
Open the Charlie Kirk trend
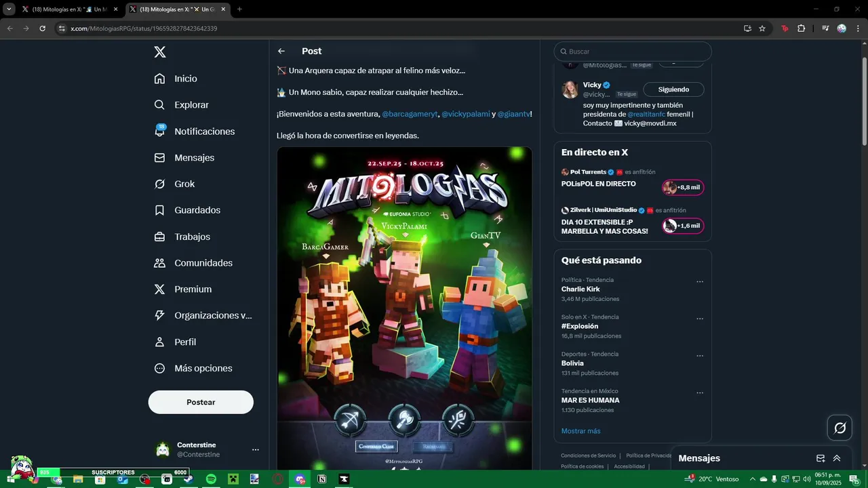click(580, 289)
